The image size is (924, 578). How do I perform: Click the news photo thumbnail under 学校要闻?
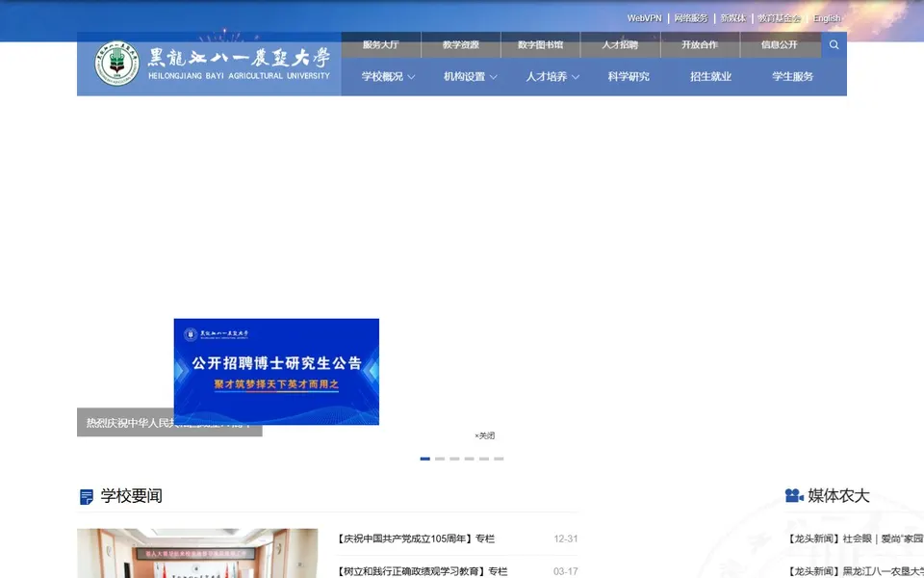[197, 553]
